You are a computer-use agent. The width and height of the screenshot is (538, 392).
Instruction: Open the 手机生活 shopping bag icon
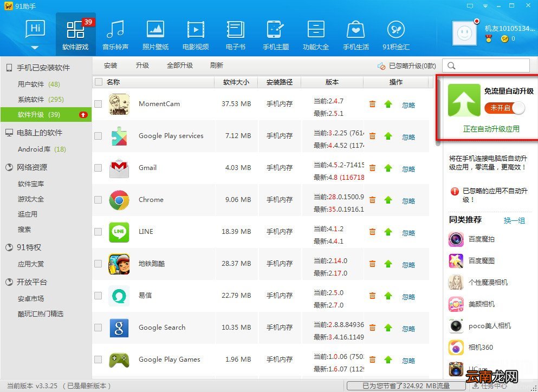click(x=356, y=30)
